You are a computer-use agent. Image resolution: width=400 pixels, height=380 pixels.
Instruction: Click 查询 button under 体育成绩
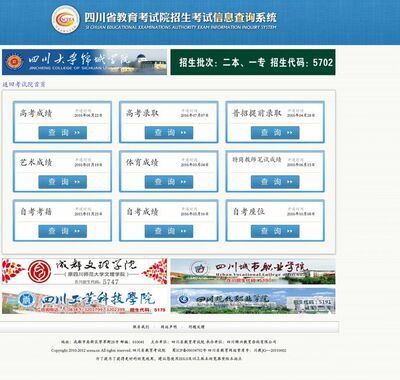tap(169, 182)
